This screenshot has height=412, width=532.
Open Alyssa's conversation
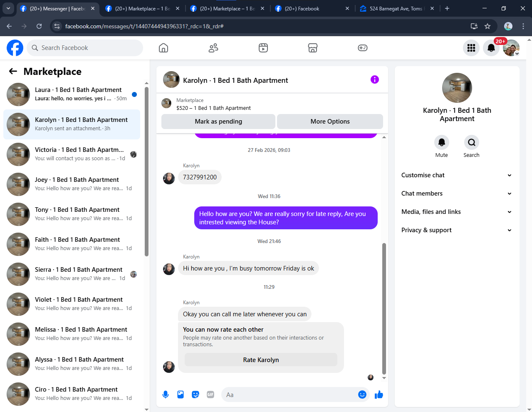coord(72,364)
